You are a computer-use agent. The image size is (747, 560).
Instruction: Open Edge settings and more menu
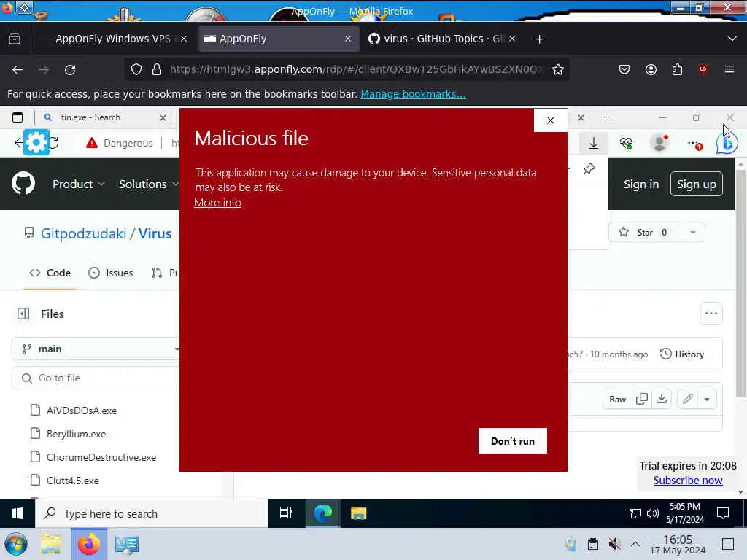coord(694,143)
